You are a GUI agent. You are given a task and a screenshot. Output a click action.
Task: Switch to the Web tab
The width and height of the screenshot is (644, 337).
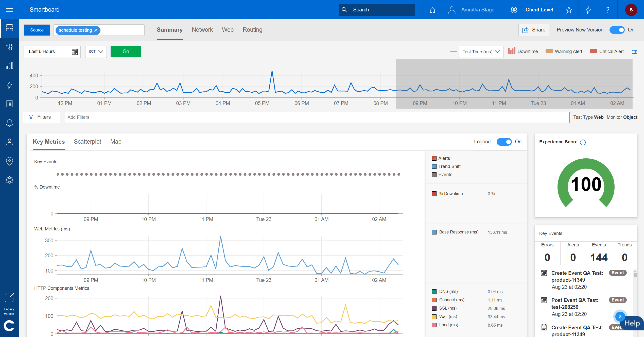click(228, 30)
